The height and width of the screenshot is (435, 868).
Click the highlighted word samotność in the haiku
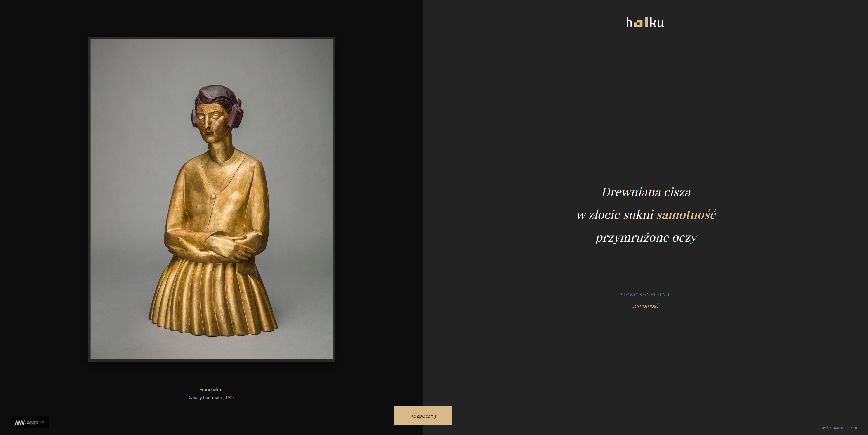point(686,215)
